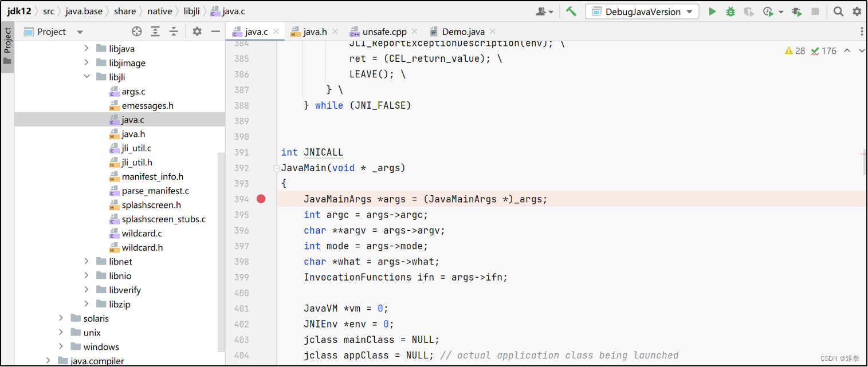868x367 pixels.
Task: Click the 28 warnings indicator
Action: (x=795, y=50)
